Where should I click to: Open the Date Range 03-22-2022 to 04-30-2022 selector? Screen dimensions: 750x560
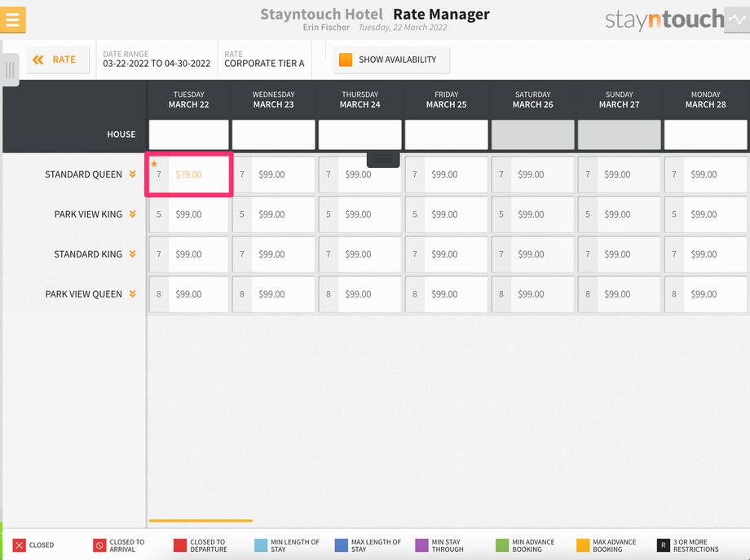click(157, 60)
